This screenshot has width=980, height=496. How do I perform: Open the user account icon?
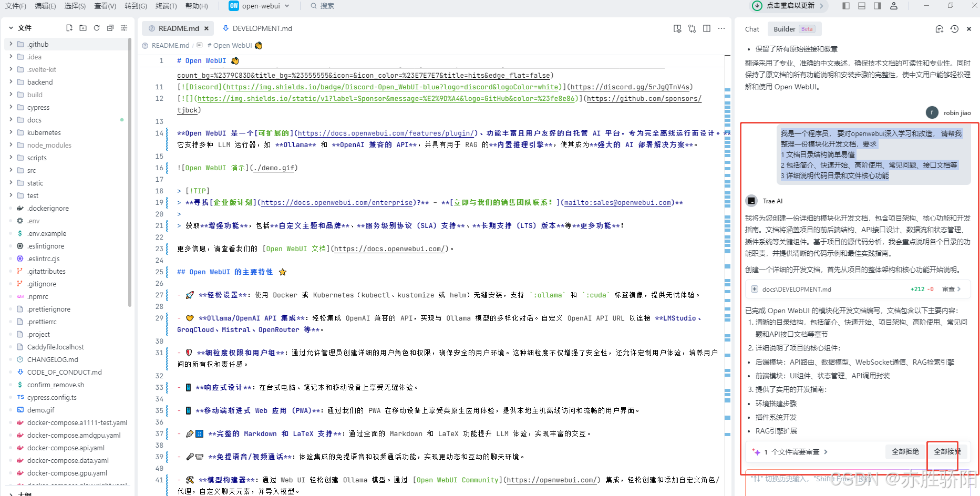pos(894,6)
